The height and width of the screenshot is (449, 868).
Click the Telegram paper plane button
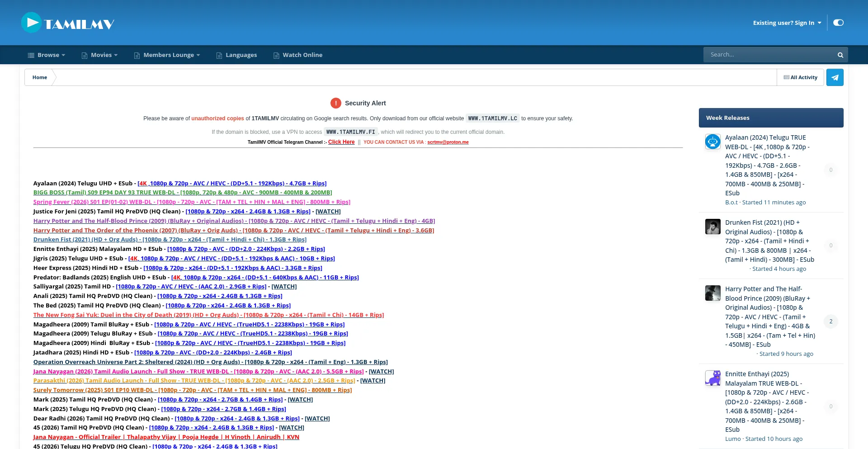[x=835, y=77]
